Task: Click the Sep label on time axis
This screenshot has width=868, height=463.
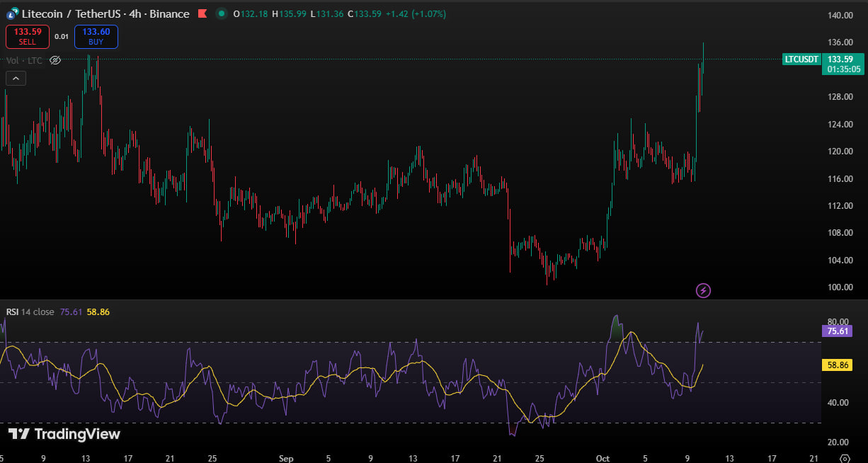Action: point(286,458)
